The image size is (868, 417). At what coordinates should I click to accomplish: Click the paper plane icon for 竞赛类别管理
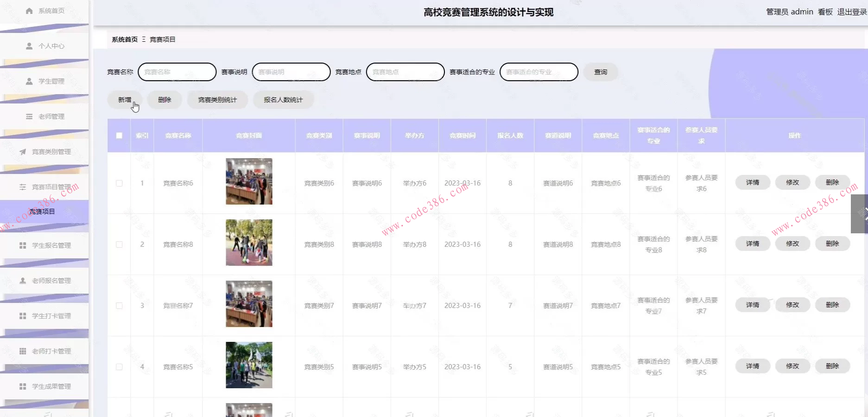point(23,152)
